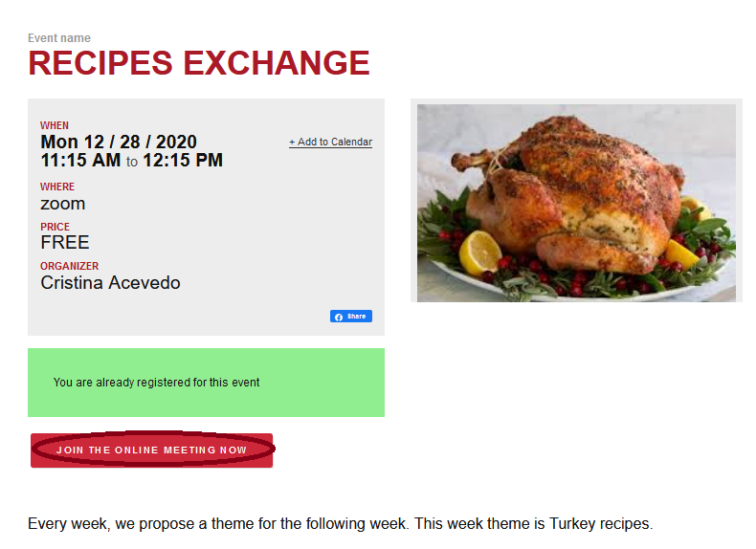Open the Add to Calendar link
The image size is (756, 549).
click(x=330, y=142)
